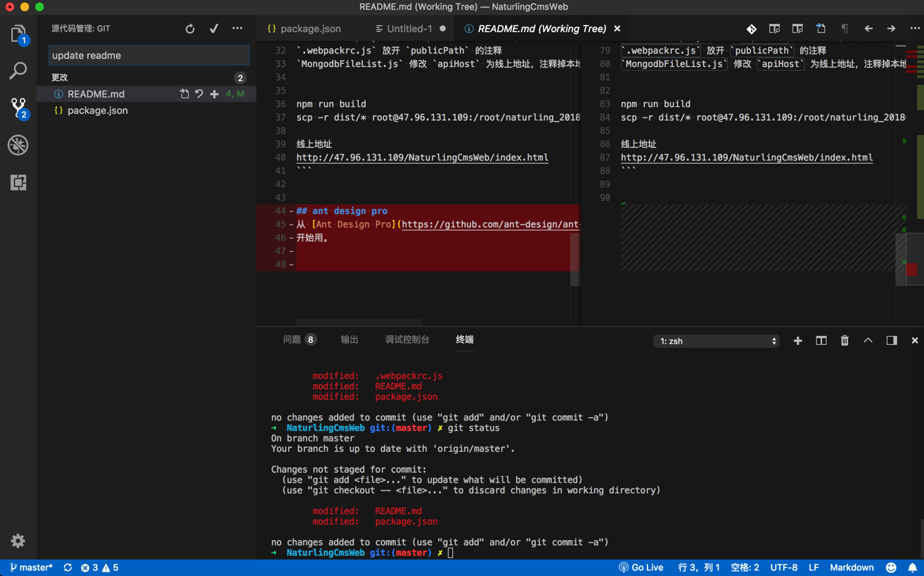The width and height of the screenshot is (924, 576).
Task: Synchronize changes in status bar
Action: point(68,568)
